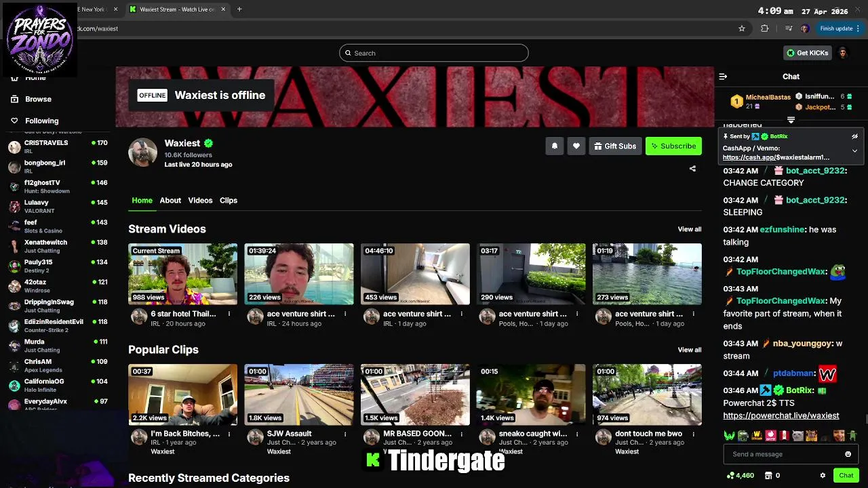Close the Waxiest Stream browser tab
Screen dimensions: 868x488
click(223, 9)
